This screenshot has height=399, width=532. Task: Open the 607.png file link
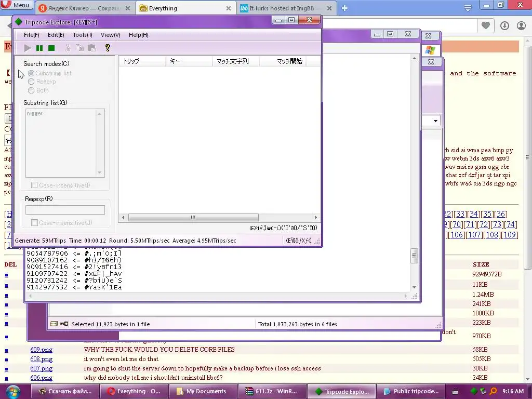pos(42,368)
